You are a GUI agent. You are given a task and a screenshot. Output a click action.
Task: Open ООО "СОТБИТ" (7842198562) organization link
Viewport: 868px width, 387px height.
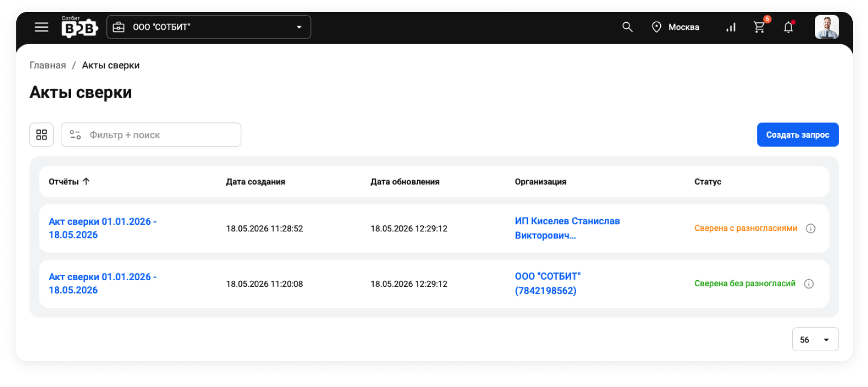(x=547, y=283)
